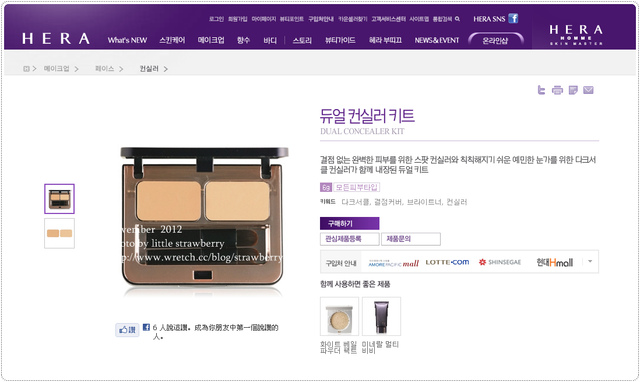640x382 pixels.
Task: Click 통합검색 link
Action: pyautogui.click(x=442, y=19)
